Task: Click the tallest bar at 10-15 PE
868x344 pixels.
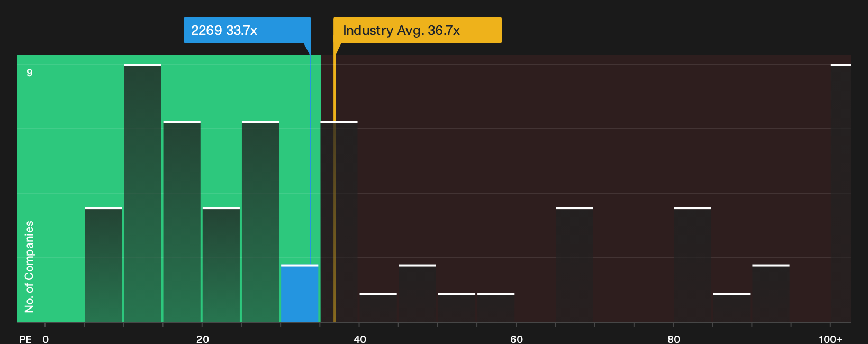Action: point(142,193)
